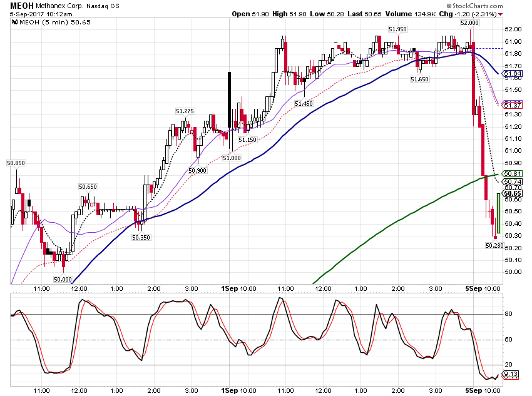532x396 pixels.
Task: Click the green-outlined latest candle
Action: (498, 213)
